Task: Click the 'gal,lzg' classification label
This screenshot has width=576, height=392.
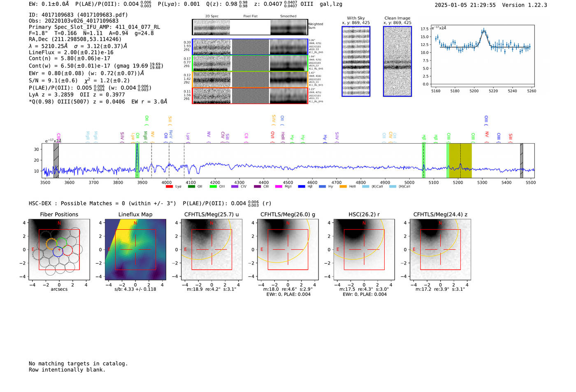Action: point(331,4)
